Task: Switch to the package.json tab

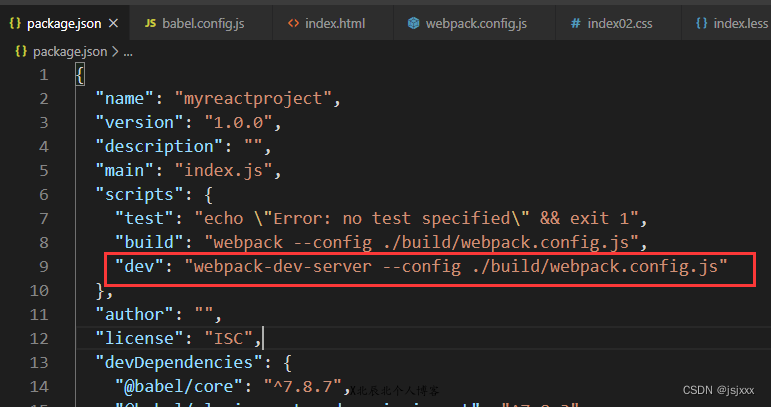Action: pos(64,23)
